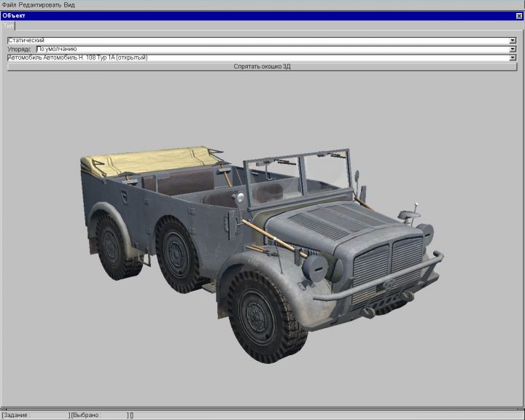Click the Выбрано status bar field

pyautogui.click(x=98, y=415)
